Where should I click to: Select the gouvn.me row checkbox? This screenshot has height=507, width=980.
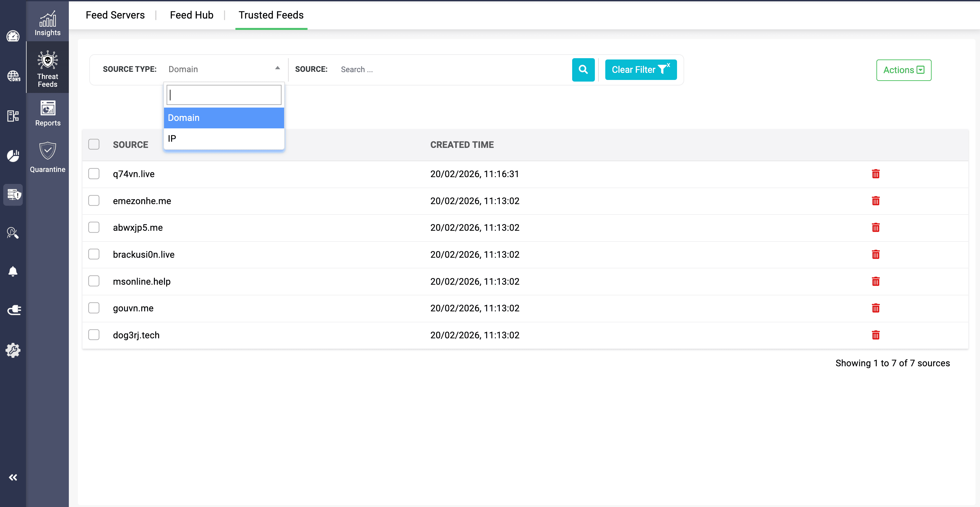(94, 308)
